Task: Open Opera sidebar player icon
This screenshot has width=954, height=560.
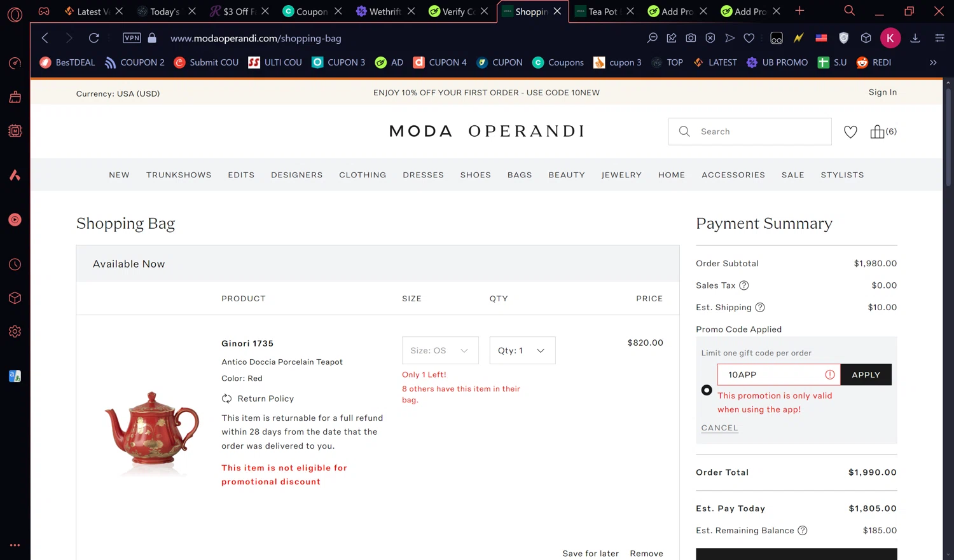Action: [15, 220]
